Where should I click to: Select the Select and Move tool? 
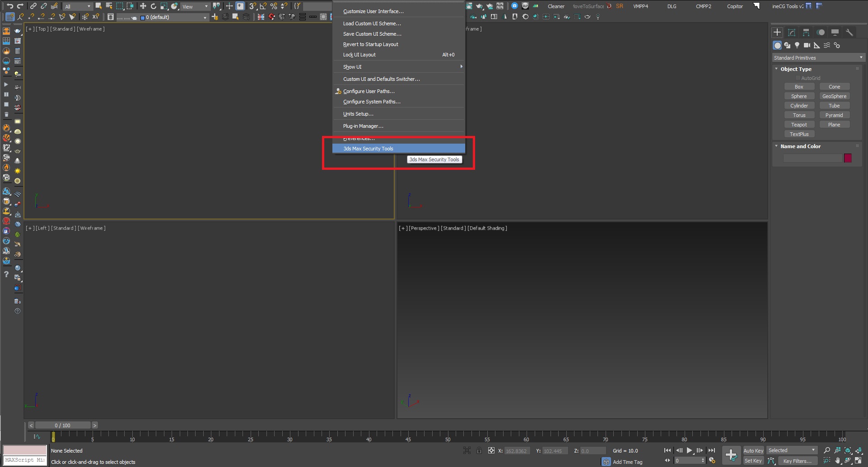[x=143, y=6]
